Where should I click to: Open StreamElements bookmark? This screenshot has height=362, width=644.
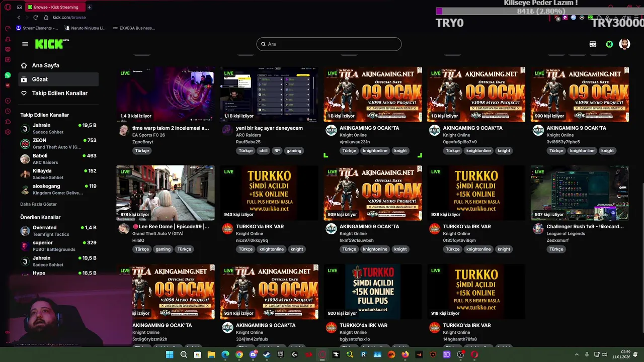click(x=37, y=28)
